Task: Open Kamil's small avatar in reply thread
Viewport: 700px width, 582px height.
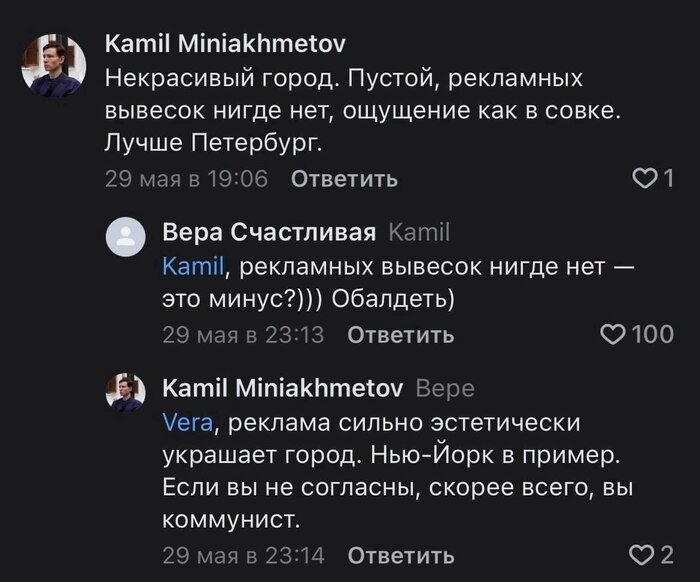Action: (x=125, y=392)
